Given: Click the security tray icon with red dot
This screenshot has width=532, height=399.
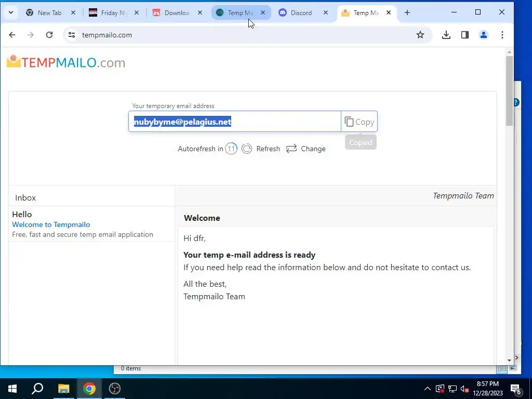Looking at the screenshot, I should click(440, 389).
